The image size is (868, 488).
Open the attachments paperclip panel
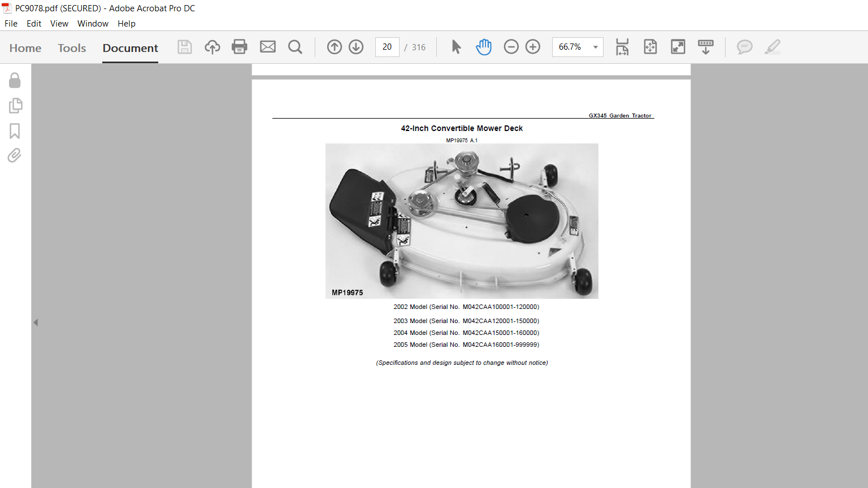coord(15,155)
